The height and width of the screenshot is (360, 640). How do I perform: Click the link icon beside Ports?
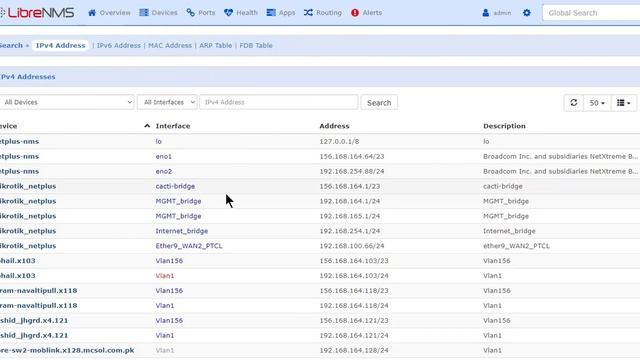191,13
